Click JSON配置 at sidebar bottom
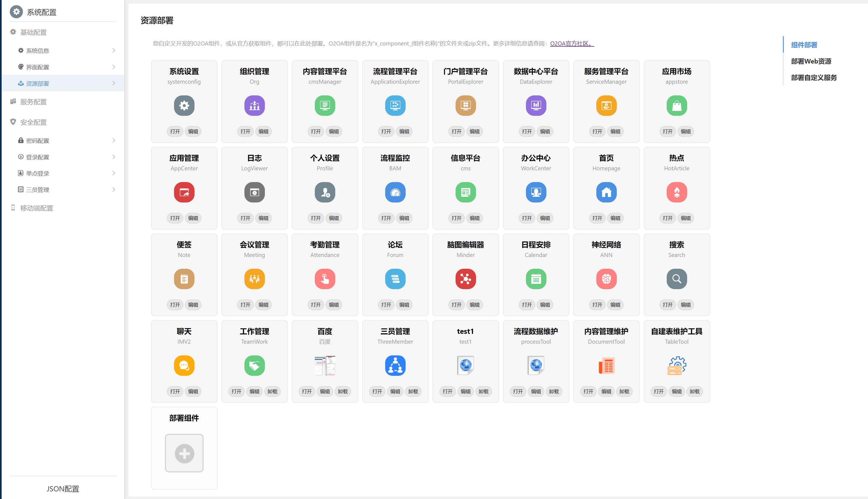Screen dimensions: 868x499 pos(63,489)
